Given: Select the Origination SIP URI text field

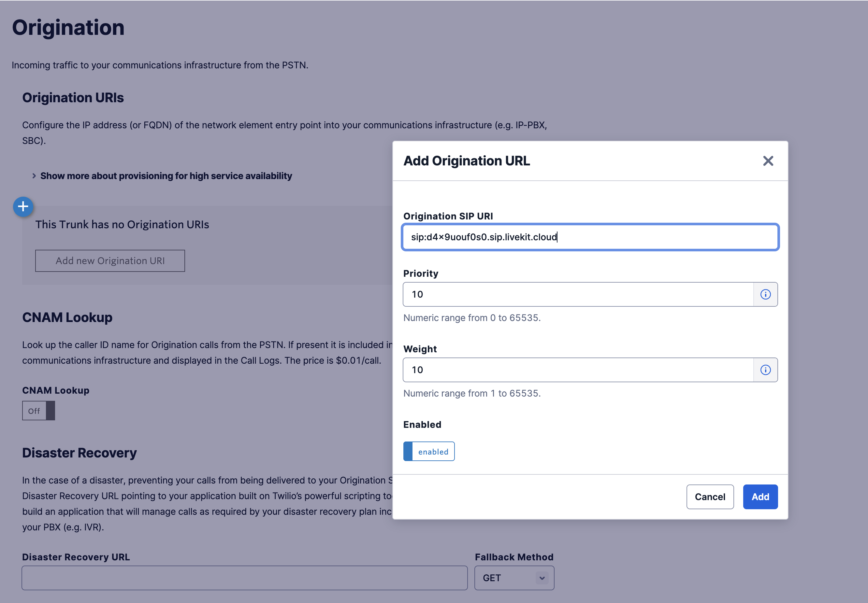Looking at the screenshot, I should pyautogui.click(x=590, y=237).
